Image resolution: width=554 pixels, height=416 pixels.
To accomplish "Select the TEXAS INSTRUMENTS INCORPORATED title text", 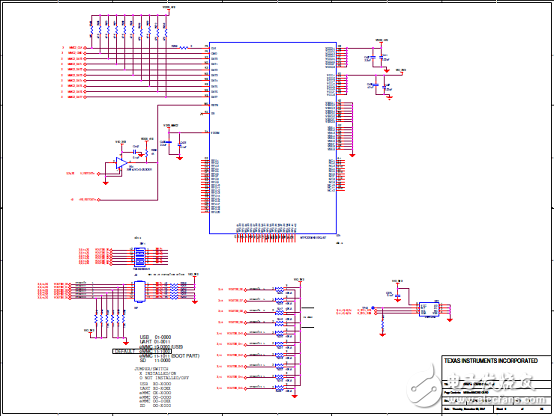I will pos(491,361).
